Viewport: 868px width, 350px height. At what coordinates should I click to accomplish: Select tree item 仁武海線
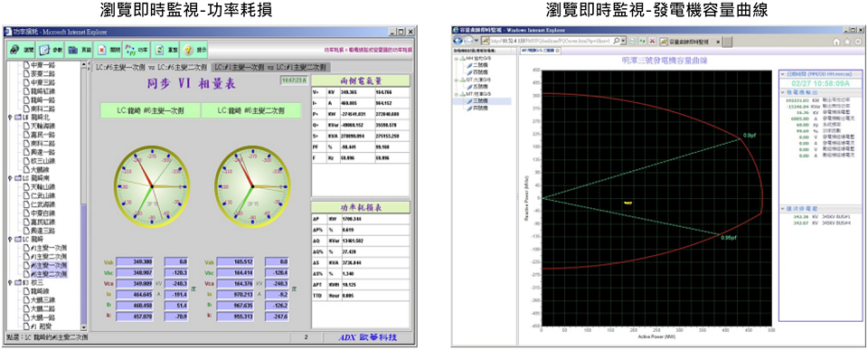[x=42, y=205]
